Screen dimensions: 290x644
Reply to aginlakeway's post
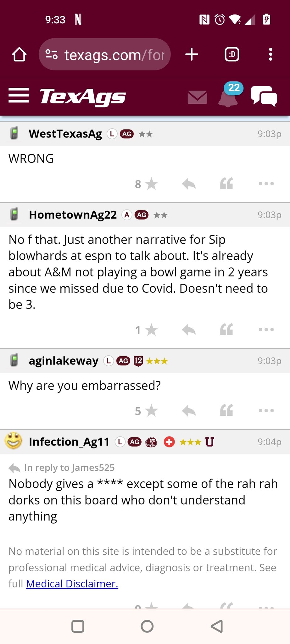189,411
